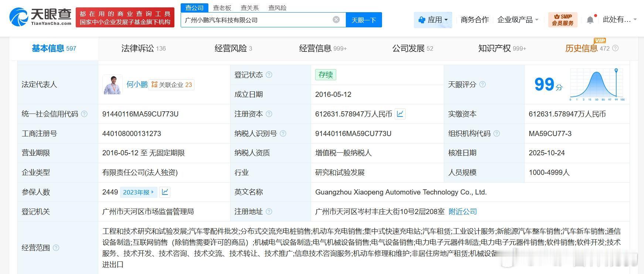Open the 公司发展 tab
The height and width of the screenshot is (274, 644).
(x=413, y=48)
